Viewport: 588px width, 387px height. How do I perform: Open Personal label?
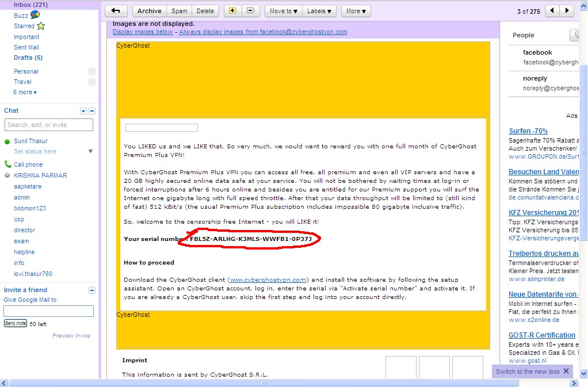[x=26, y=71]
